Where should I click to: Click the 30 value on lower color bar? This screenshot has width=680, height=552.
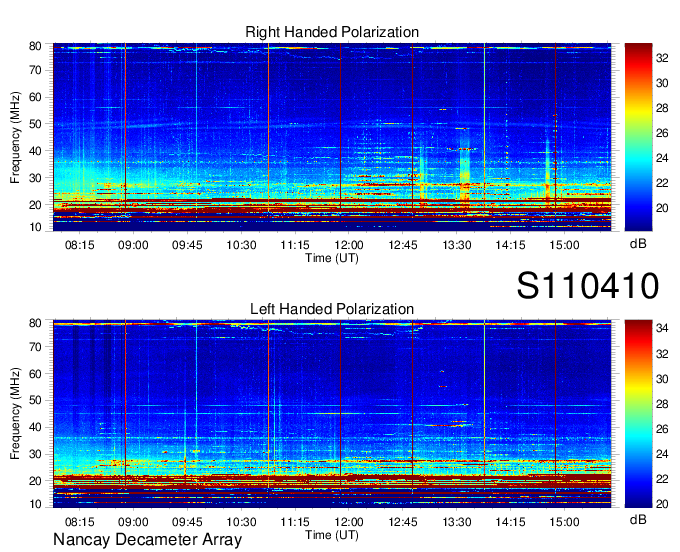(x=662, y=379)
